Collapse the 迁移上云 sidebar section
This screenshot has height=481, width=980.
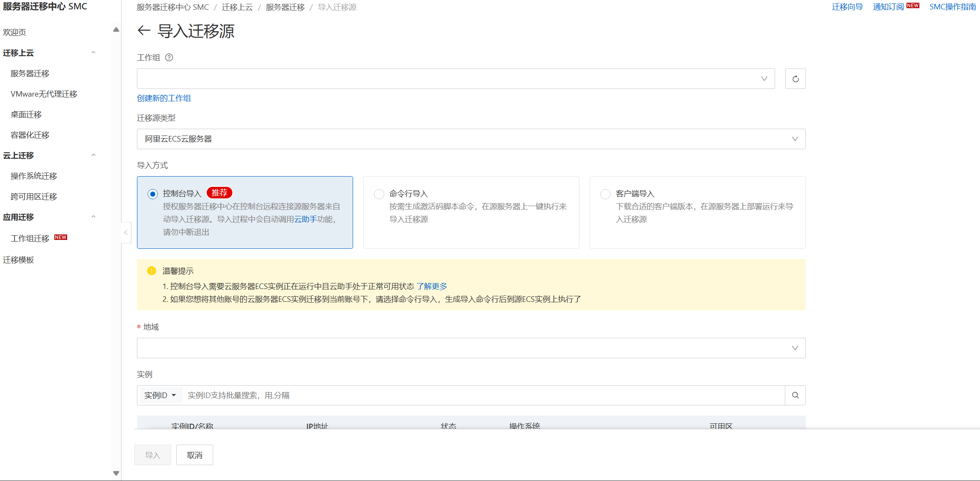tap(93, 53)
